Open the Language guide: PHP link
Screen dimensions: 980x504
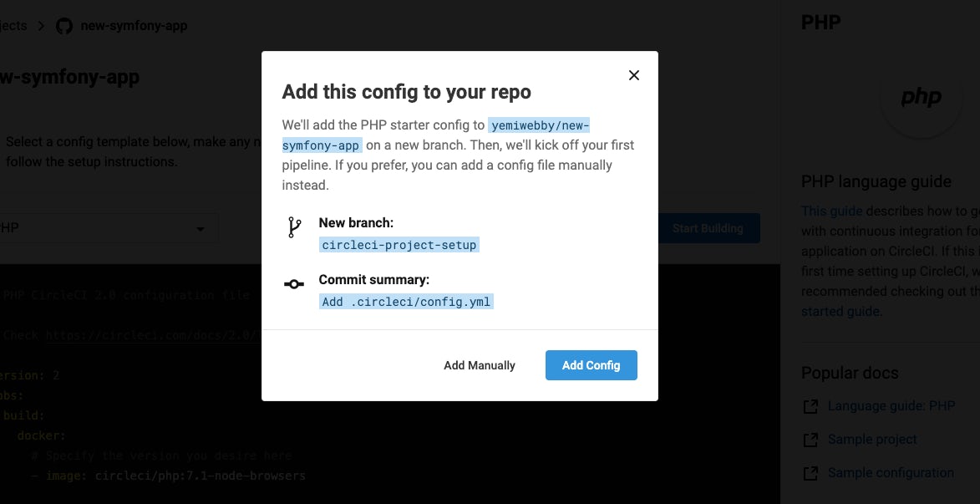(891, 406)
